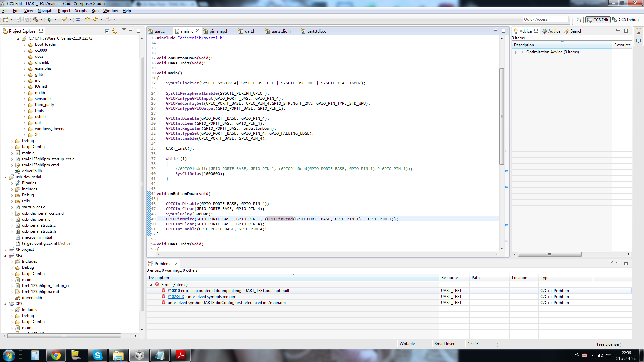The height and width of the screenshot is (362, 644).
Task: Expand the XP project node
Action: pos(5,250)
